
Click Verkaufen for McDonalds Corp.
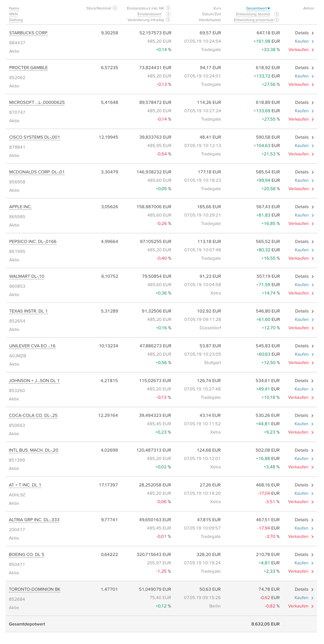coord(299,189)
